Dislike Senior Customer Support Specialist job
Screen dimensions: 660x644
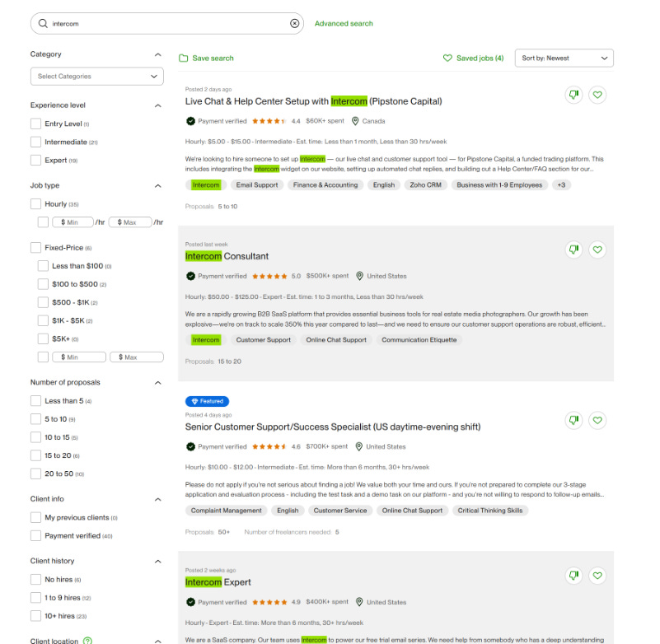[x=573, y=420]
